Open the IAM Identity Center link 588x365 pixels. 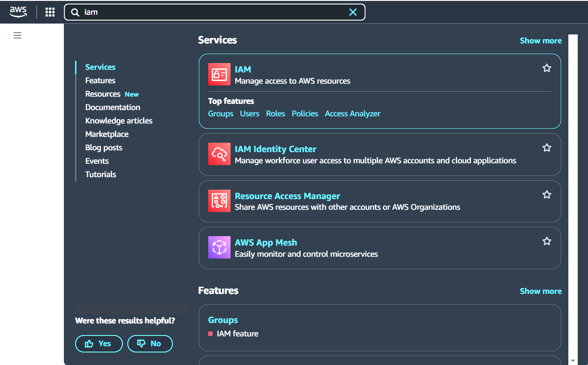pyautogui.click(x=276, y=149)
